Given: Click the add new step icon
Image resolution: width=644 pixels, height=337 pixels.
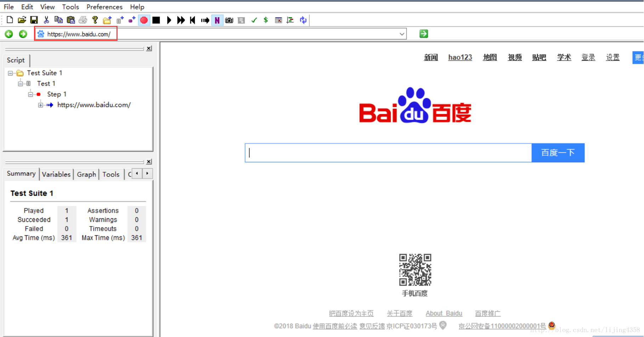Looking at the screenshot, I should (x=132, y=20).
